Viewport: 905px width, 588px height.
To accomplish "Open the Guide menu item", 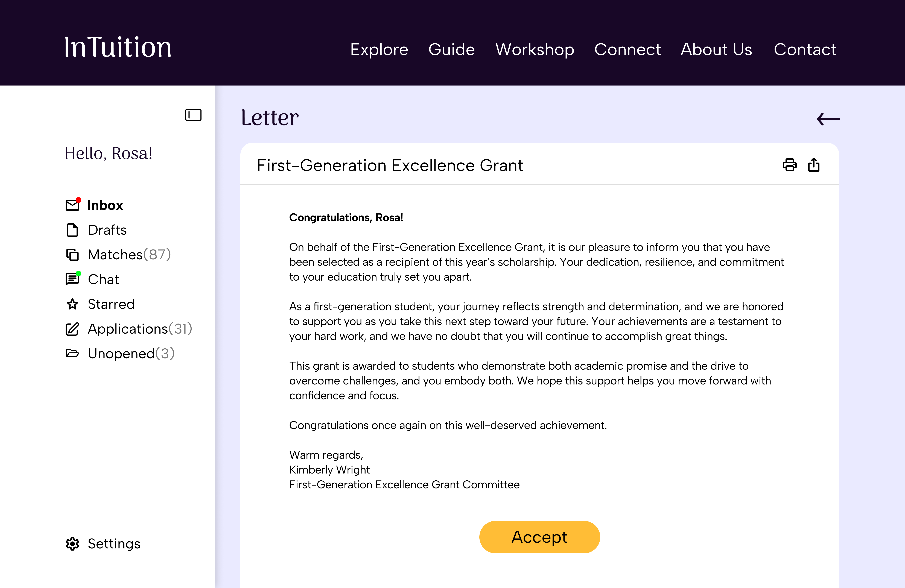I will pyautogui.click(x=452, y=49).
